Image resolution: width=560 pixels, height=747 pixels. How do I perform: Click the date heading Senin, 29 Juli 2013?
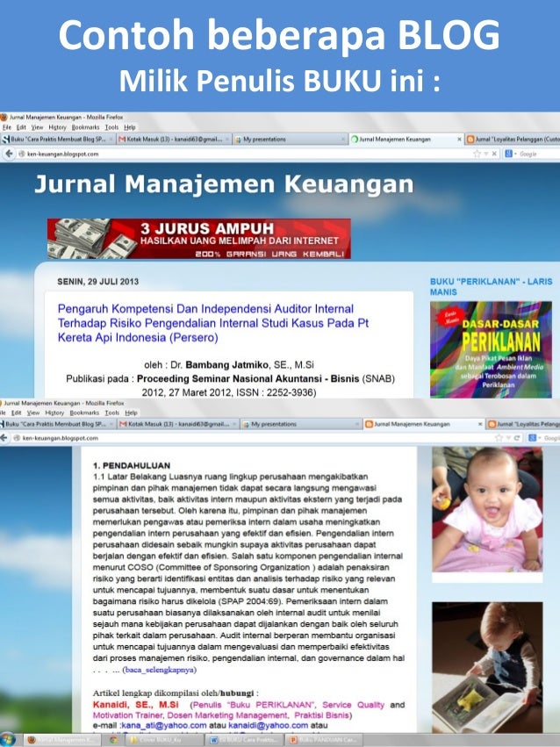pyautogui.click(x=97, y=282)
